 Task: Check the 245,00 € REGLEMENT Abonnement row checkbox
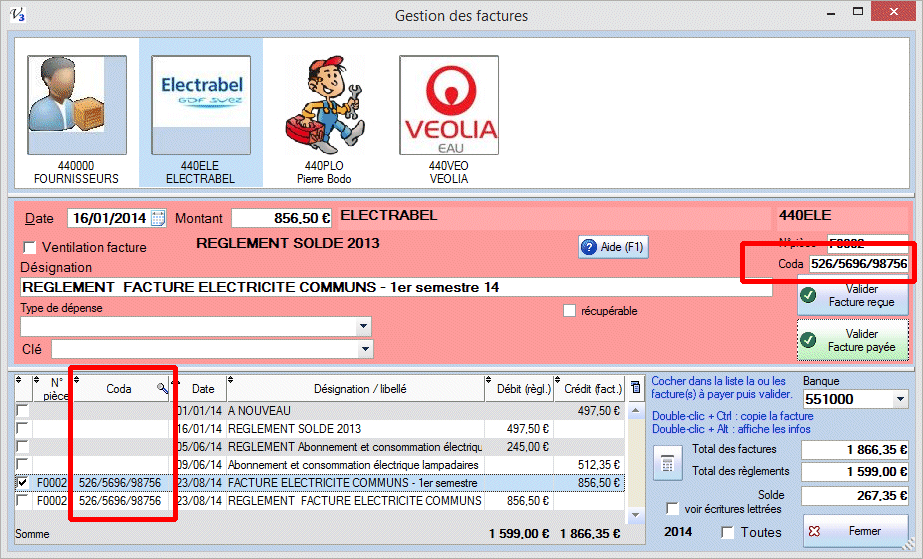tap(22, 447)
